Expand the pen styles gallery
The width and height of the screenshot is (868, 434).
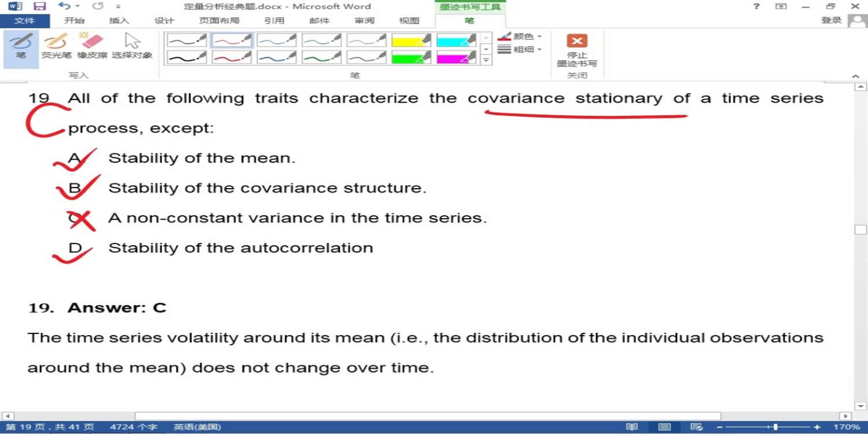[x=487, y=60]
